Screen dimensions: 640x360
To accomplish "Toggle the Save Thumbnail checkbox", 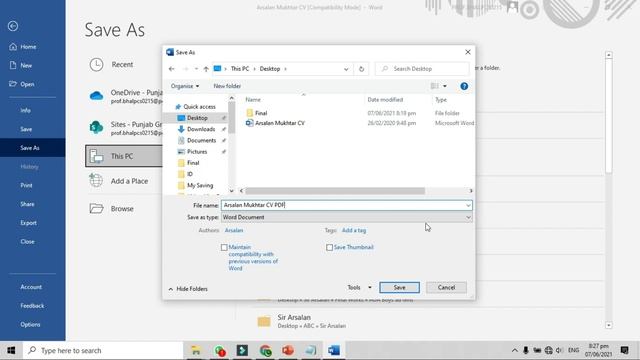I will tap(329, 247).
